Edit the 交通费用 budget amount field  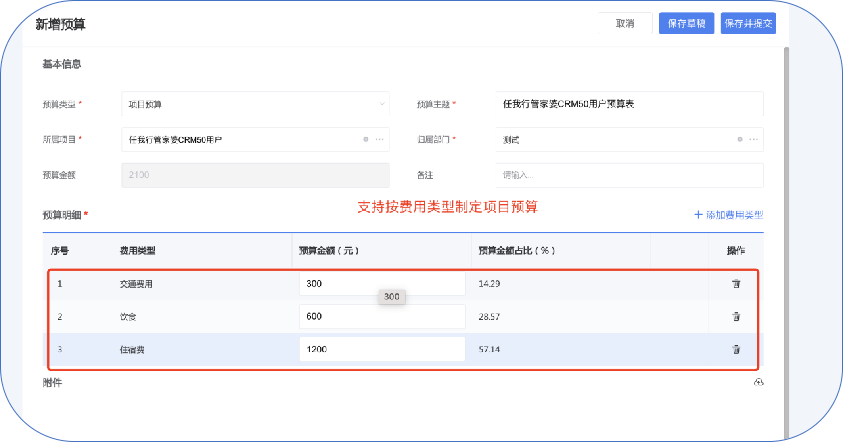(382, 284)
